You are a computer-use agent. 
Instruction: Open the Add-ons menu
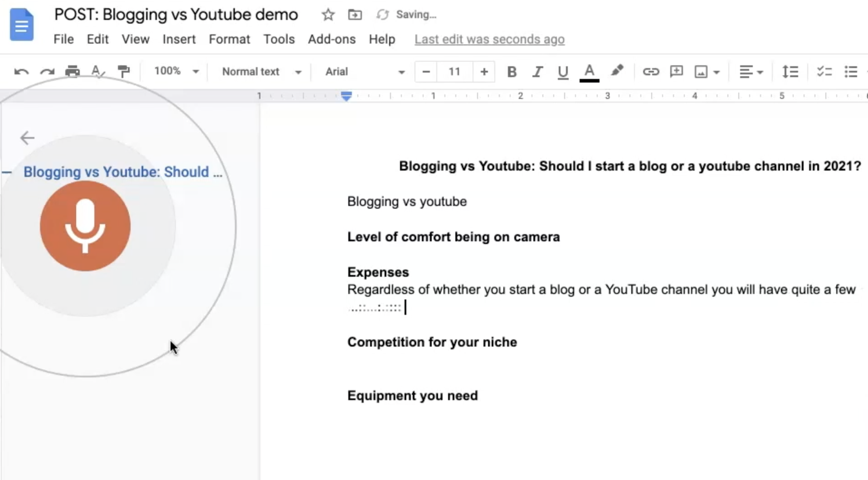coord(332,39)
